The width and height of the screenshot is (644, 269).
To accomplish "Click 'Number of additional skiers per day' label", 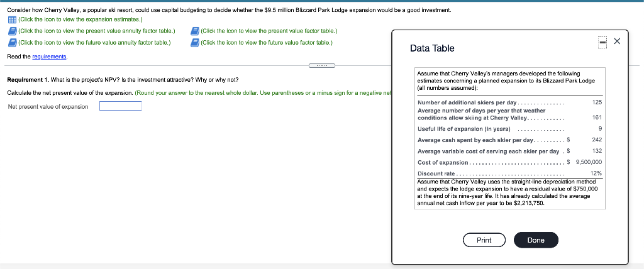I will (467, 102).
